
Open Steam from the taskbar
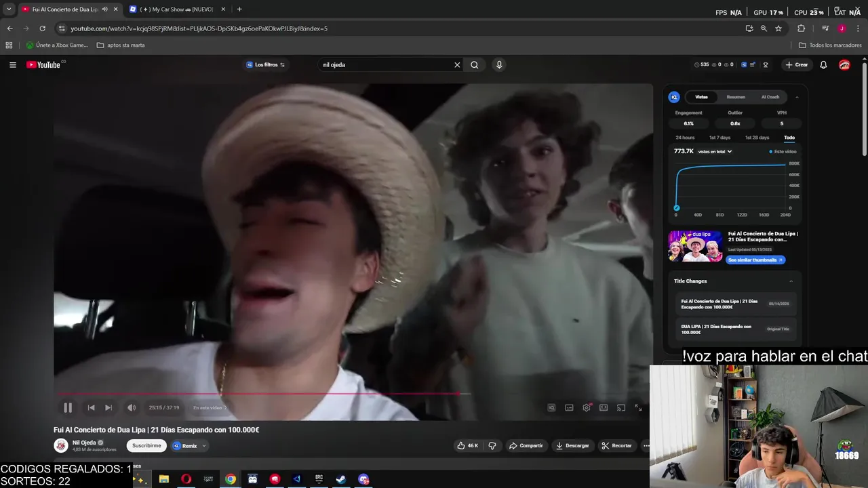pyautogui.click(x=341, y=479)
